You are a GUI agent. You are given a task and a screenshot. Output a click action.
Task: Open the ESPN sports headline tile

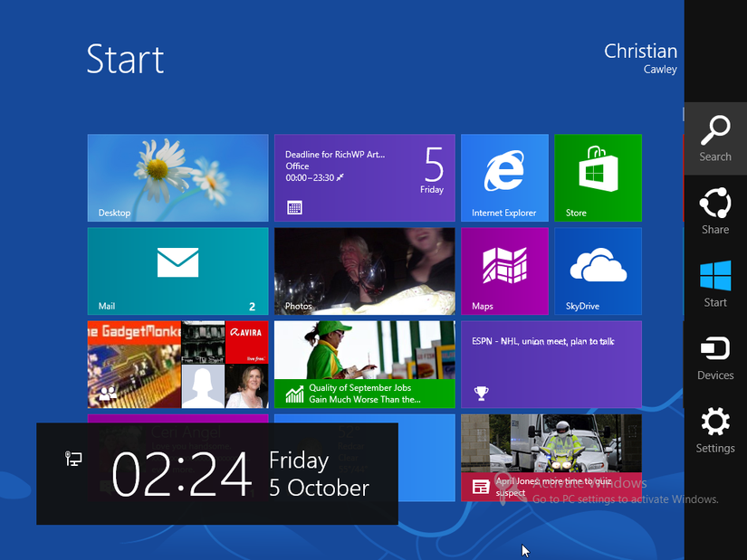point(551,365)
